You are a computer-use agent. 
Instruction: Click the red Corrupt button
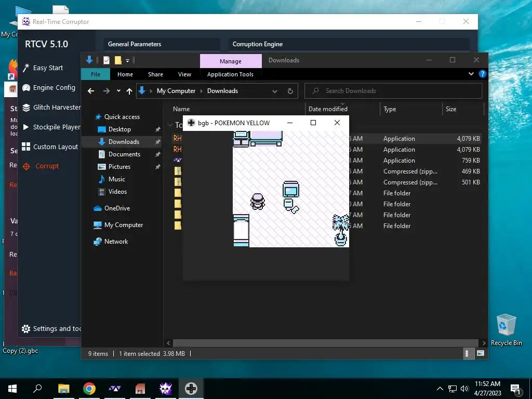click(x=41, y=166)
